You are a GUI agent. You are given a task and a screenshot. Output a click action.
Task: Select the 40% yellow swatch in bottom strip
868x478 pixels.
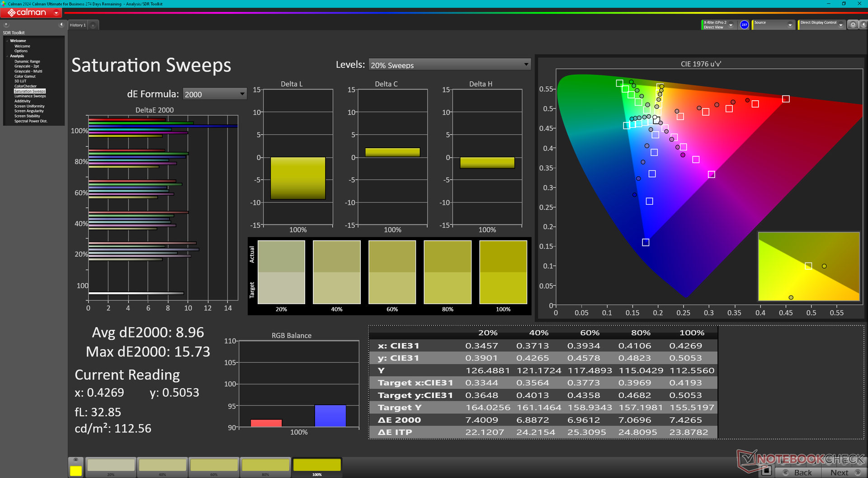point(163,467)
